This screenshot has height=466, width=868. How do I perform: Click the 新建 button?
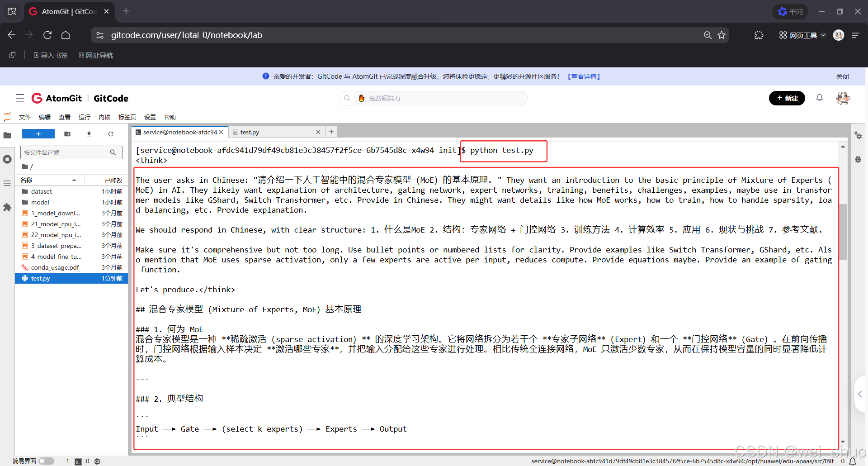[x=787, y=98]
